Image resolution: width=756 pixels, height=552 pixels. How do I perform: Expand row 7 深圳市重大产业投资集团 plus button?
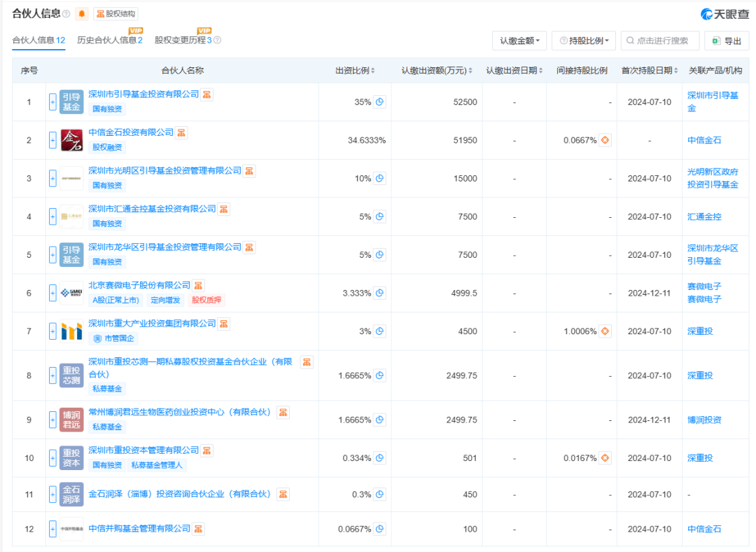(x=52, y=331)
